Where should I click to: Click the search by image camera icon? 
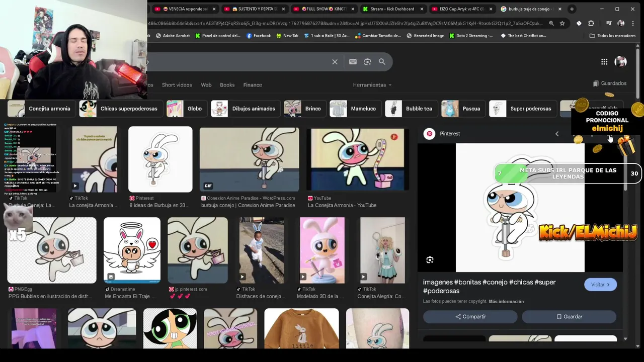click(x=367, y=62)
